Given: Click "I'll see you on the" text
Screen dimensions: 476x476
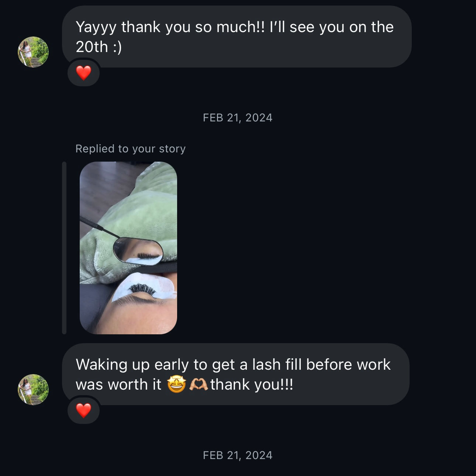Looking at the screenshot, I should [x=331, y=27].
